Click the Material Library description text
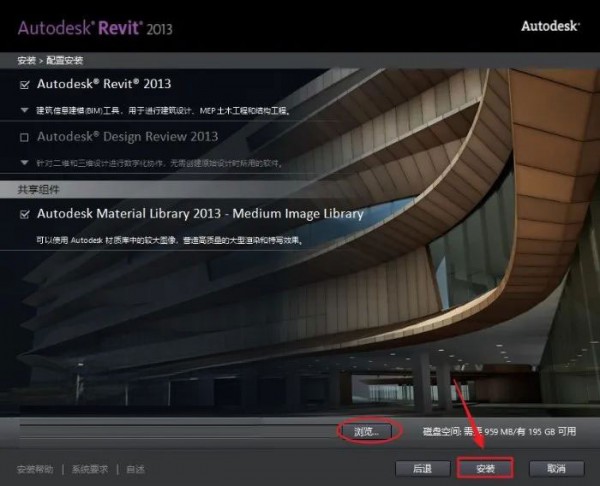600x486 pixels. click(170, 240)
